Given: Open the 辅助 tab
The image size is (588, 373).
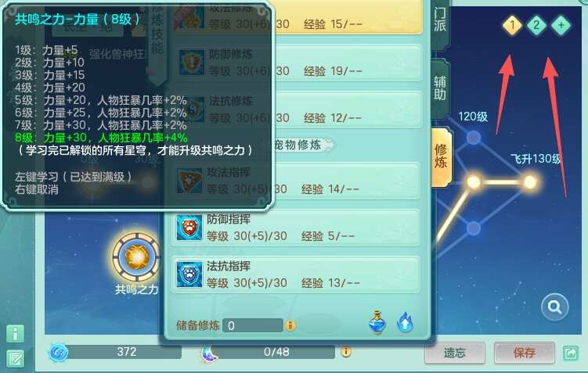Looking at the screenshot, I should 440,88.
